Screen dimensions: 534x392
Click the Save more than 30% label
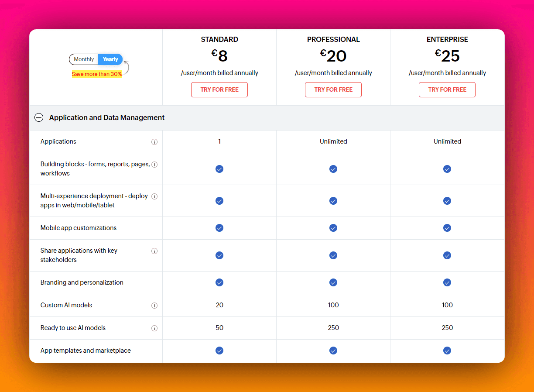click(x=97, y=74)
